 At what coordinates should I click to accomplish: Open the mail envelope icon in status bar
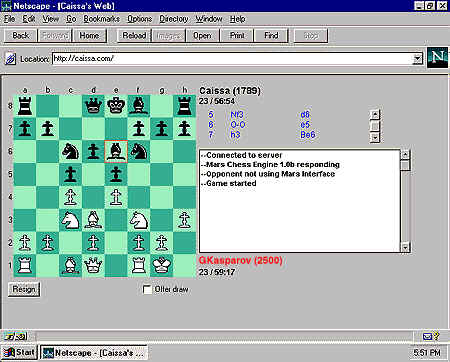coord(427,336)
